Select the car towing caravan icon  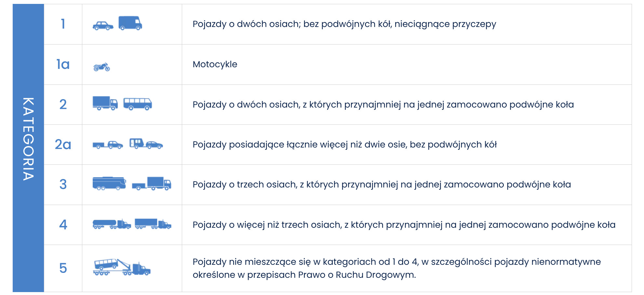pyautogui.click(x=146, y=143)
